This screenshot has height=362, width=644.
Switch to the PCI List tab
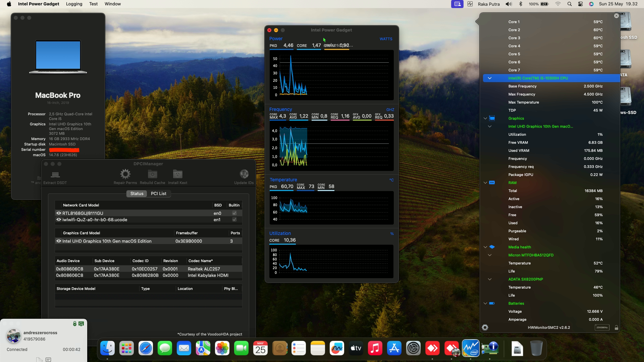[x=159, y=193]
